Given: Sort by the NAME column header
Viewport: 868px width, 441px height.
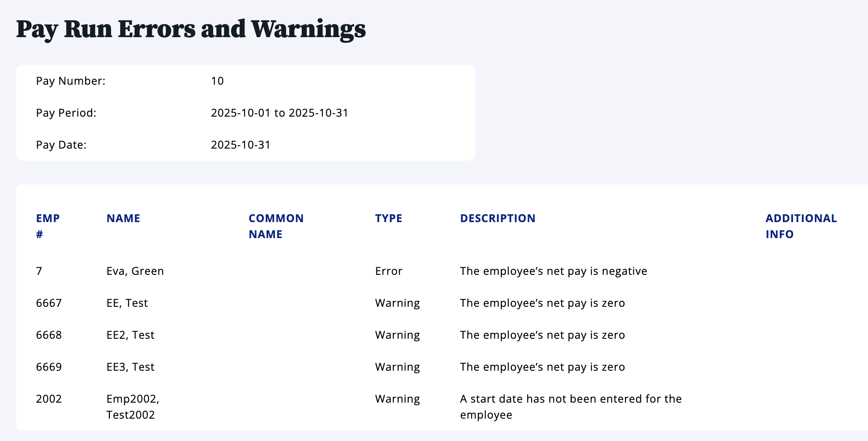Looking at the screenshot, I should [123, 219].
